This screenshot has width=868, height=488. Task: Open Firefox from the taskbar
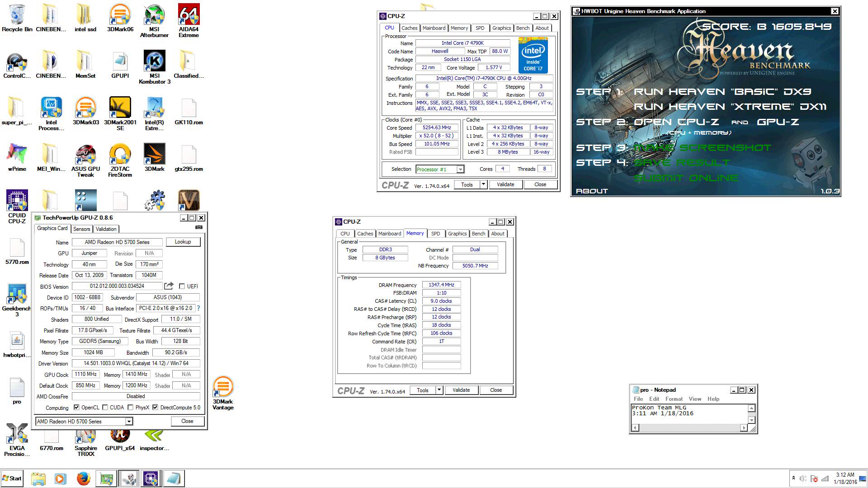(x=83, y=479)
